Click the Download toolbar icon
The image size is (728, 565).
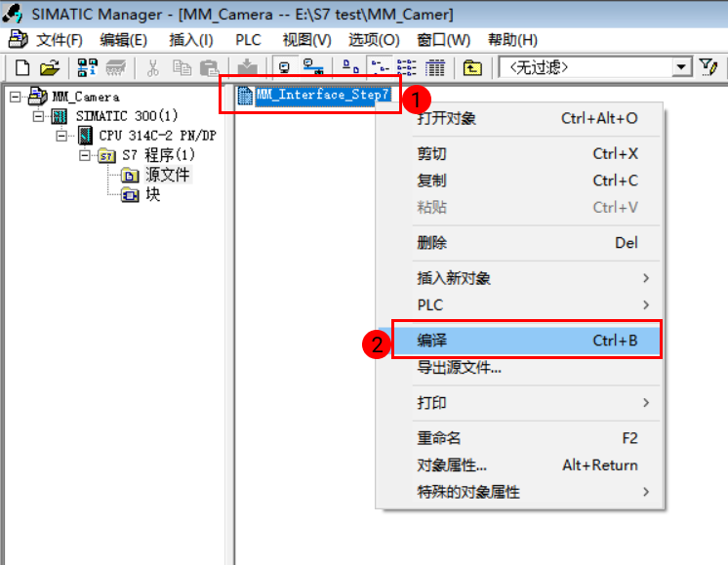click(x=248, y=67)
